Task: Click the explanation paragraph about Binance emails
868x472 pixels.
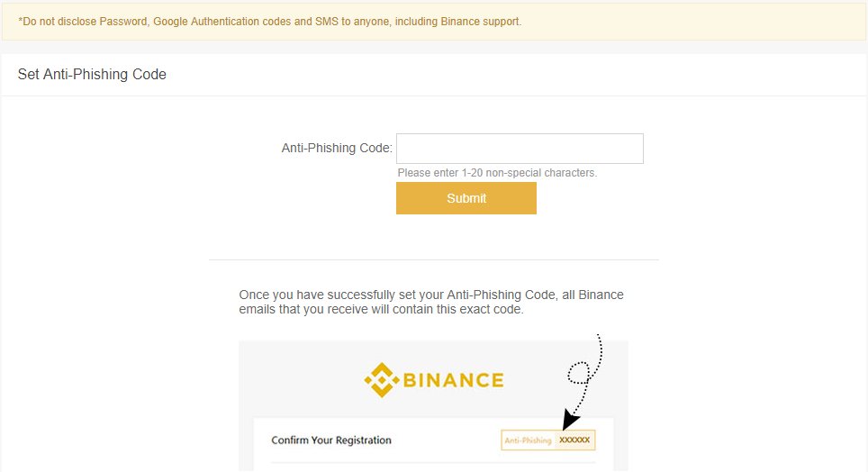Action: [x=431, y=302]
